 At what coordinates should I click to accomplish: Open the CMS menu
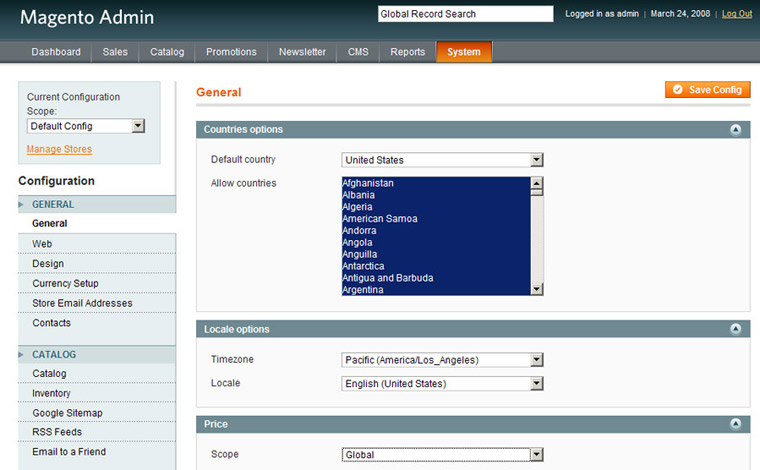358,52
